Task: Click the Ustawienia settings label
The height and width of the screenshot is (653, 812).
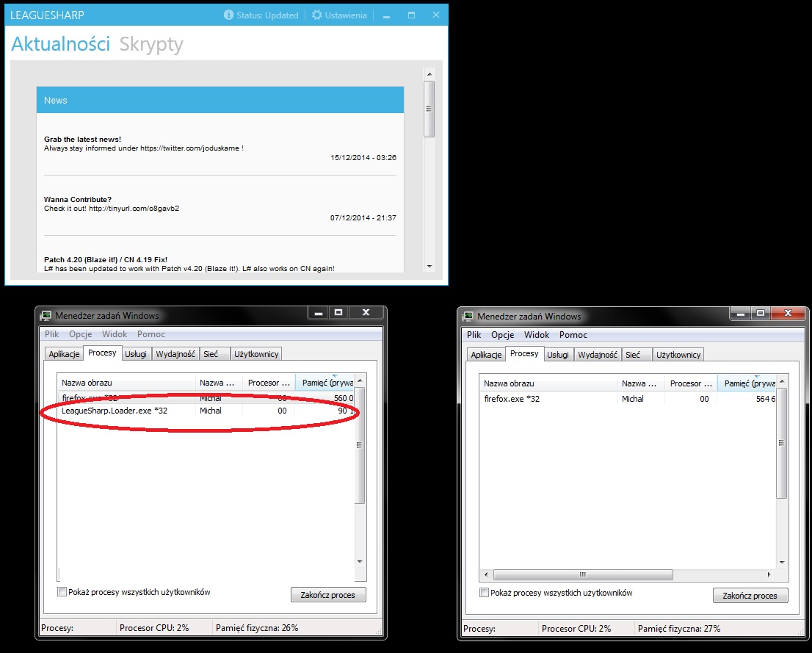Action: click(x=346, y=15)
